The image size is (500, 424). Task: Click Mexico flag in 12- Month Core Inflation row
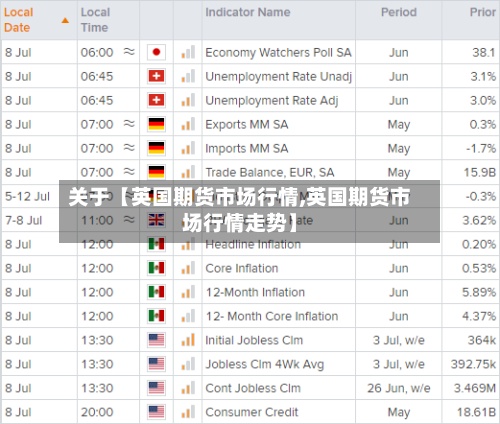pyautogui.click(x=156, y=316)
